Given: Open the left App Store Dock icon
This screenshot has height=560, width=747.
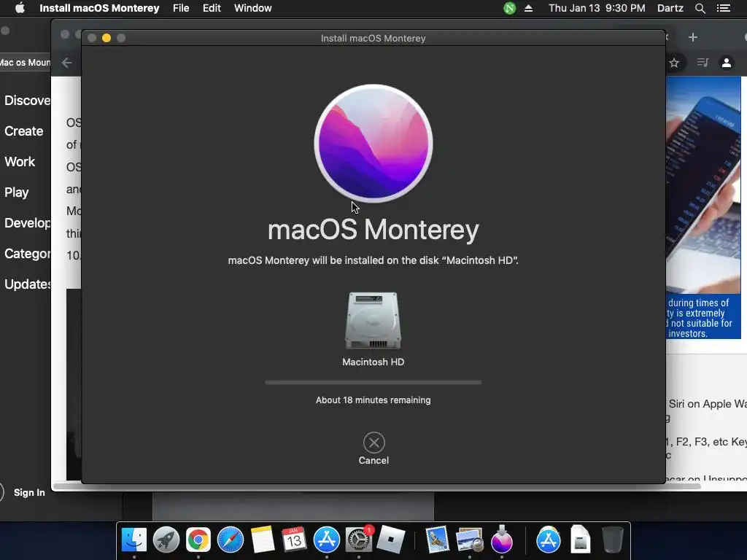Looking at the screenshot, I should [326, 540].
